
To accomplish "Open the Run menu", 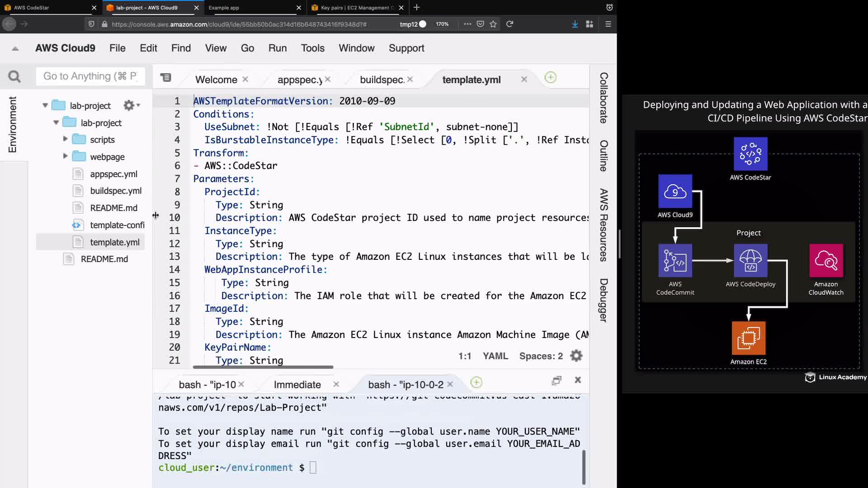I will click(x=277, y=48).
